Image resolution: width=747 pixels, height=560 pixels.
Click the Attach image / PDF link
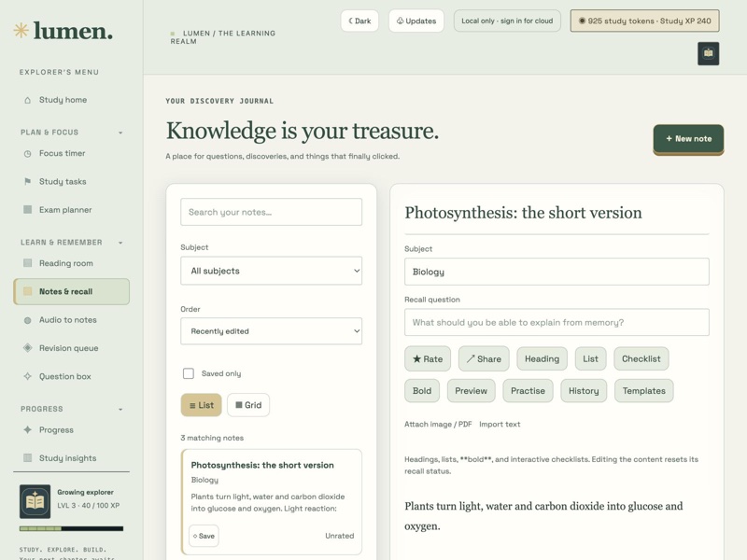tap(438, 425)
